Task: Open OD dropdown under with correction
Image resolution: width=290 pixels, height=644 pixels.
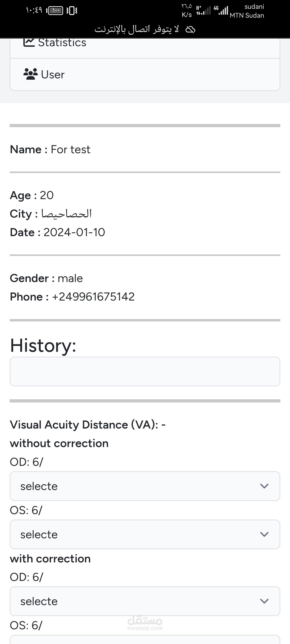Action: [145, 601]
